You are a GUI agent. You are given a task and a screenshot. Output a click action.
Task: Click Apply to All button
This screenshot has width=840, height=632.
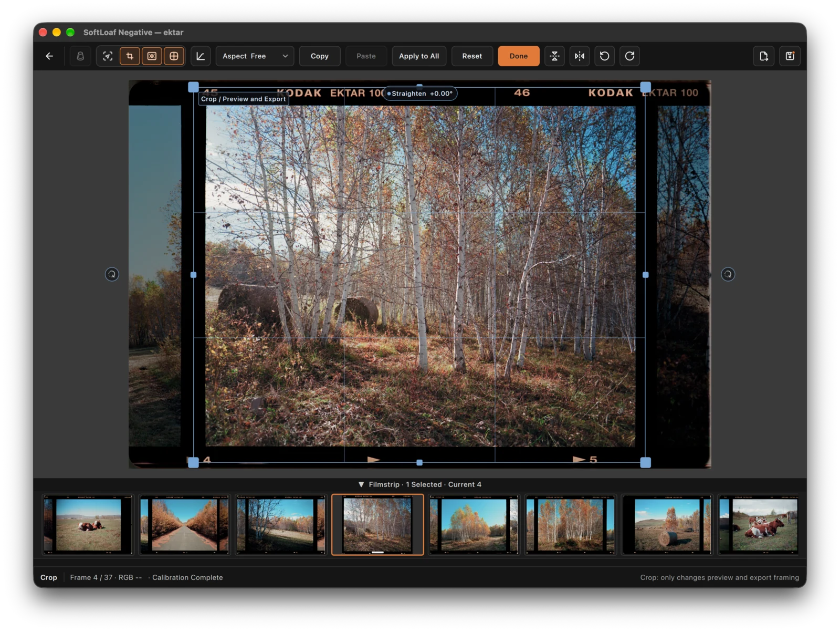(419, 56)
